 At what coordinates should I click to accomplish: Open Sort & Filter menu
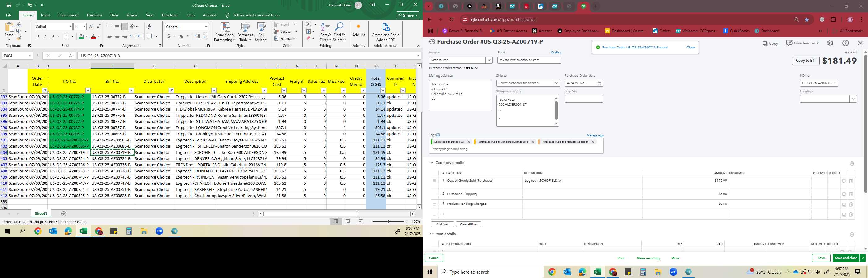point(325,32)
